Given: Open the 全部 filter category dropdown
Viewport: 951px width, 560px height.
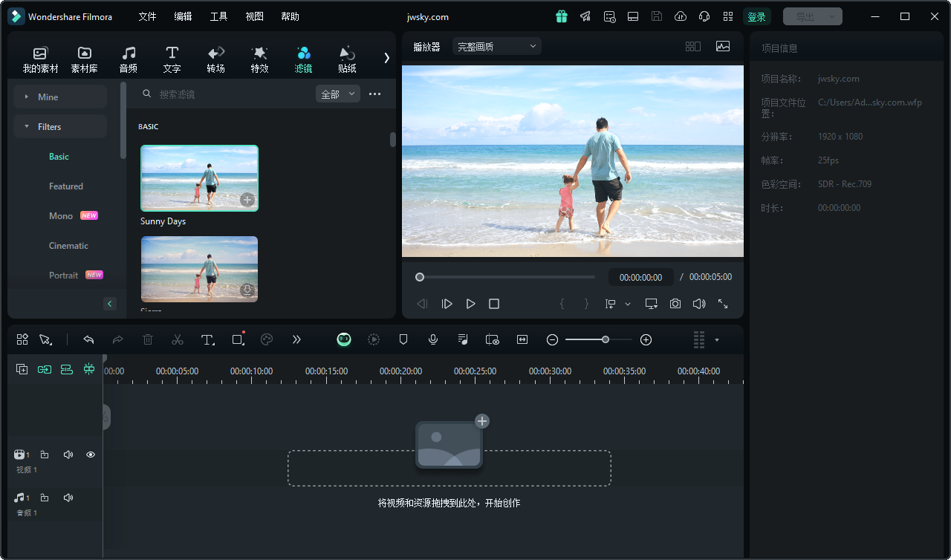Looking at the screenshot, I should 338,94.
